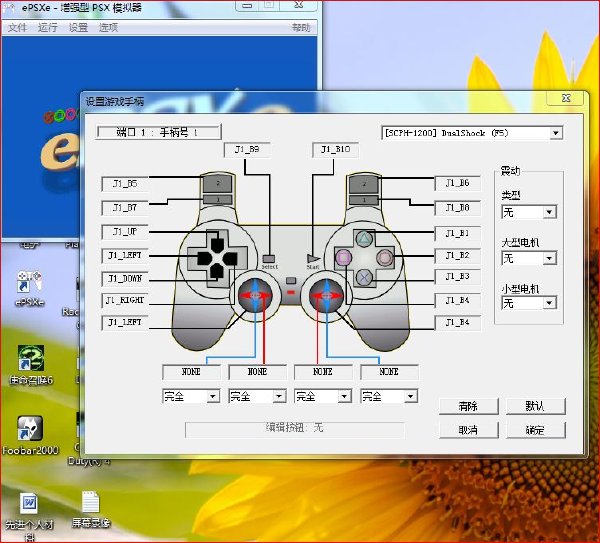Click the 取消 button
The image size is (600, 543).
[x=468, y=430]
